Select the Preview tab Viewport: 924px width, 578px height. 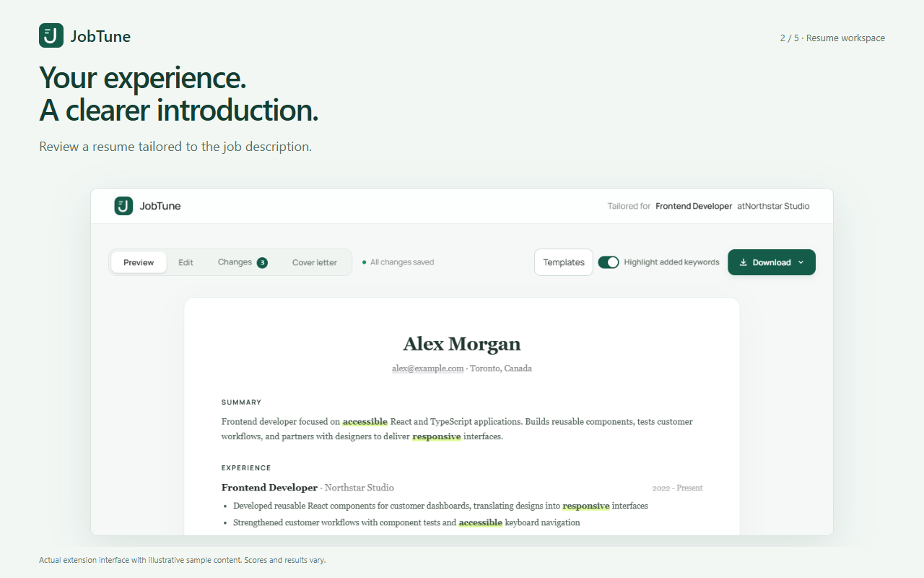139,262
